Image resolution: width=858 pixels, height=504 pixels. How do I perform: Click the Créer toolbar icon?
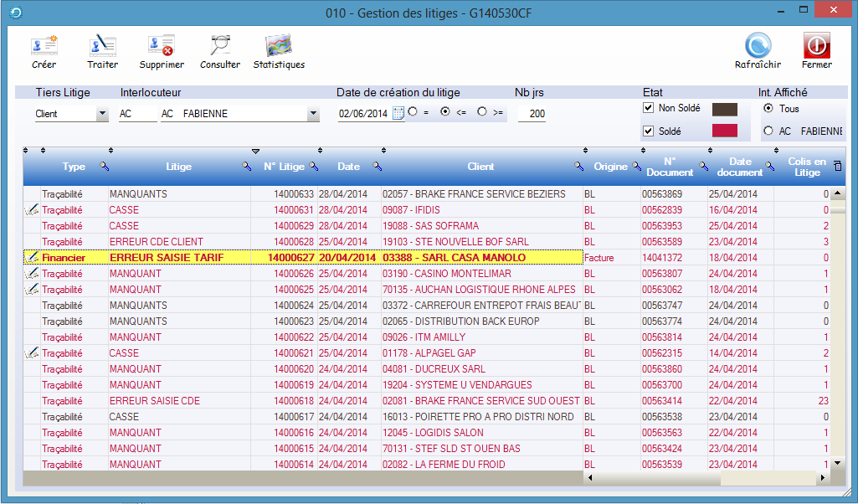[x=44, y=46]
